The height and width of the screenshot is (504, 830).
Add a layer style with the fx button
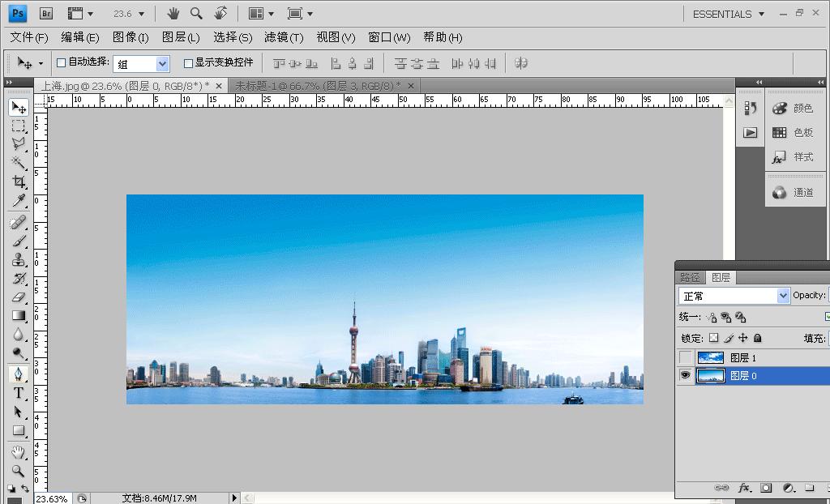tap(744, 489)
